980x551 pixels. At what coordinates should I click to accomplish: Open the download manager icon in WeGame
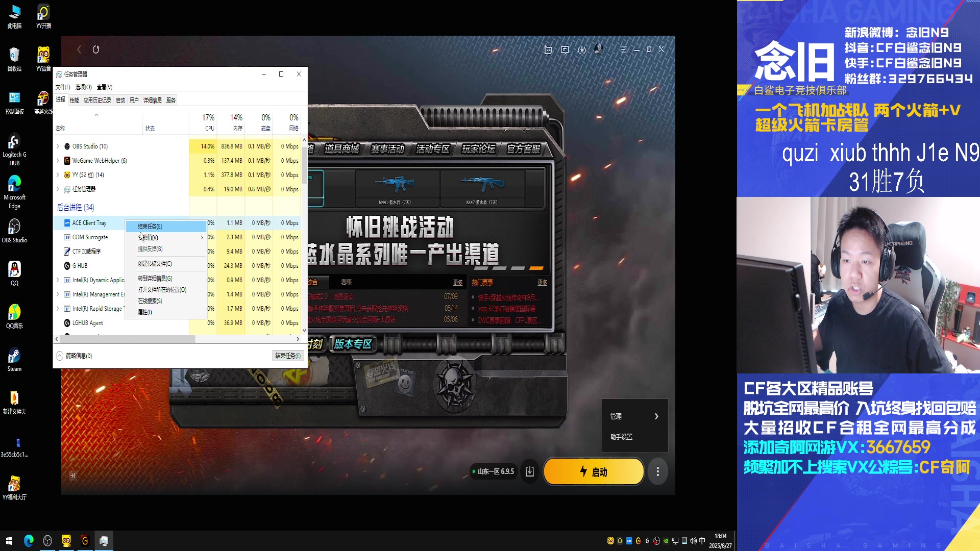click(x=582, y=49)
